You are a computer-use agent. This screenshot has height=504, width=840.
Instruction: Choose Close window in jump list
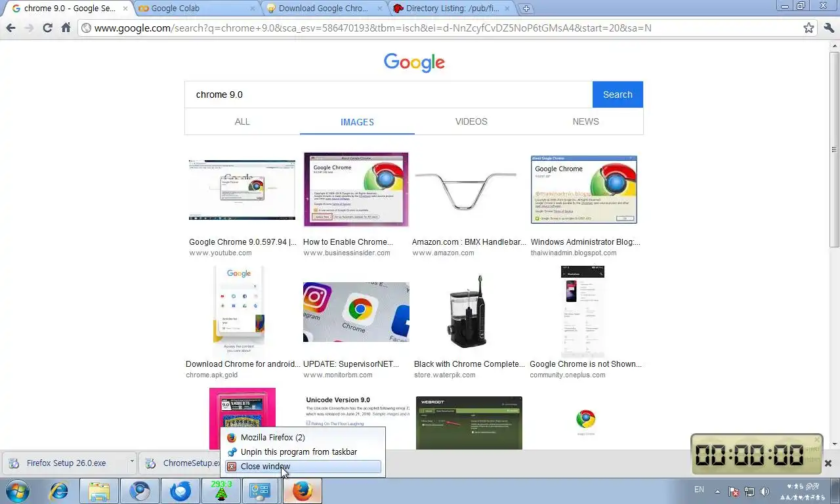[303, 467]
